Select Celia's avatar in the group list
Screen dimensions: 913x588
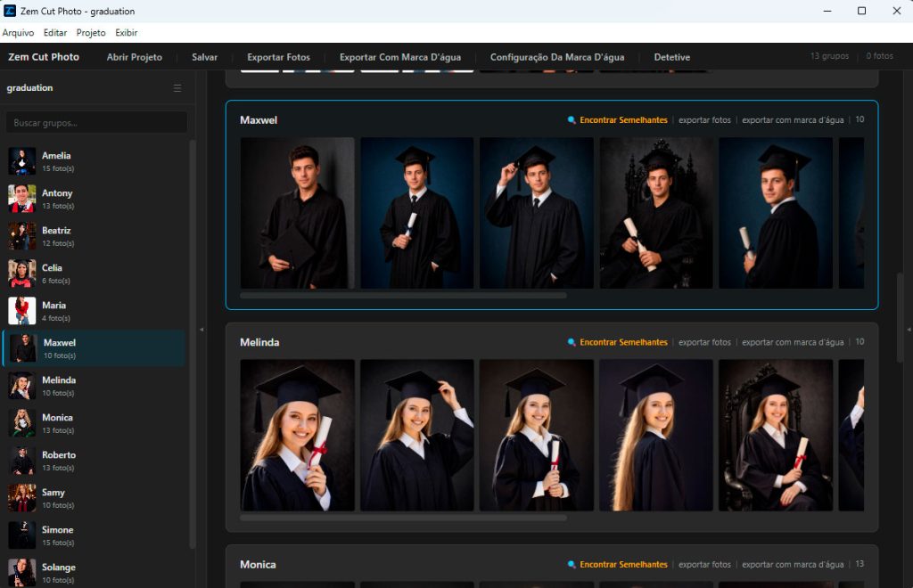22,274
